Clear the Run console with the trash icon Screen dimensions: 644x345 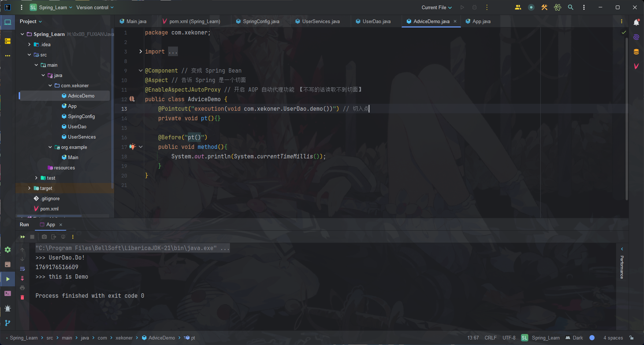tap(22, 297)
